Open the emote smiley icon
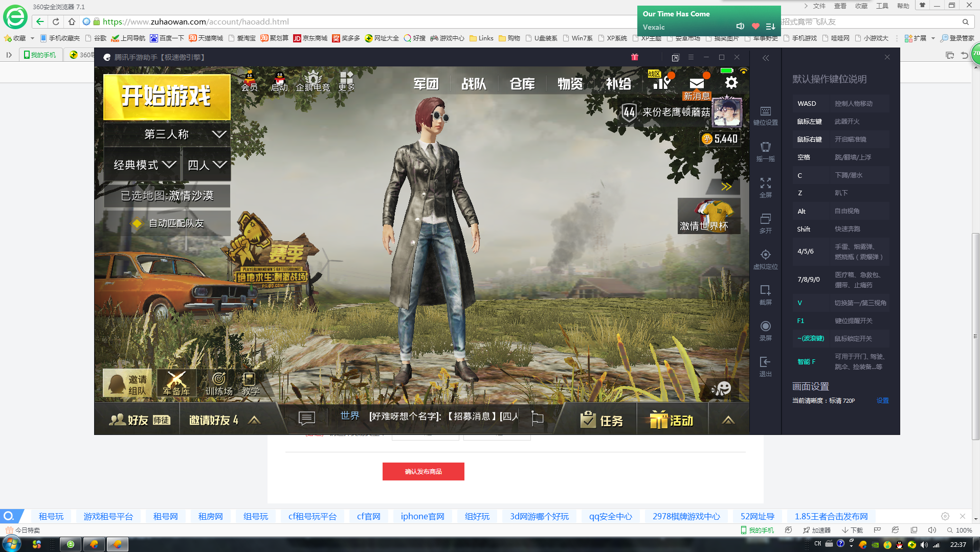 click(722, 388)
